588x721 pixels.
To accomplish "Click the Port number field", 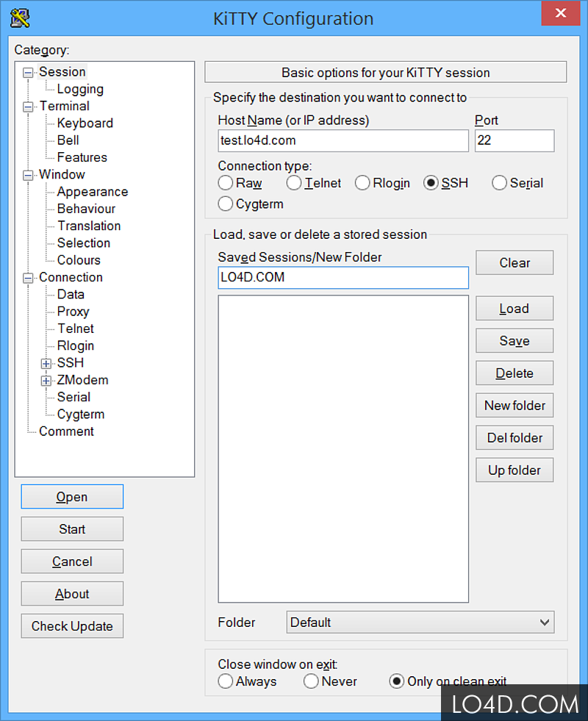I will (514, 140).
